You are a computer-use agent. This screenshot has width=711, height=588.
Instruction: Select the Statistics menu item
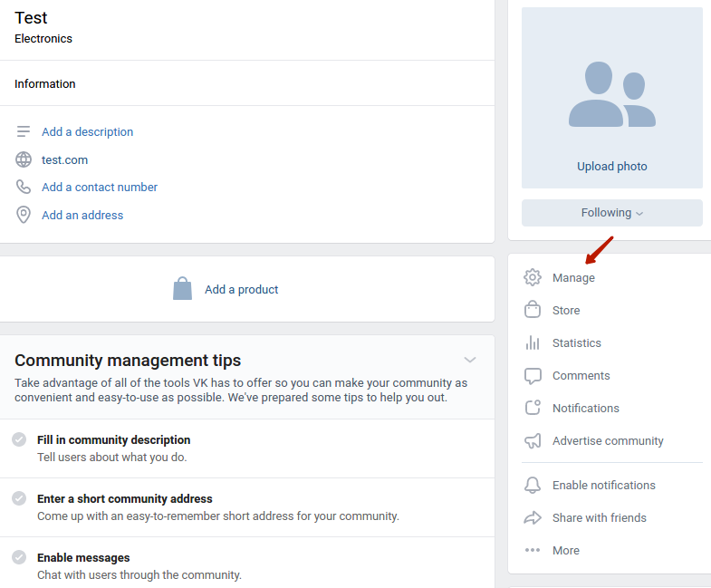click(x=576, y=343)
